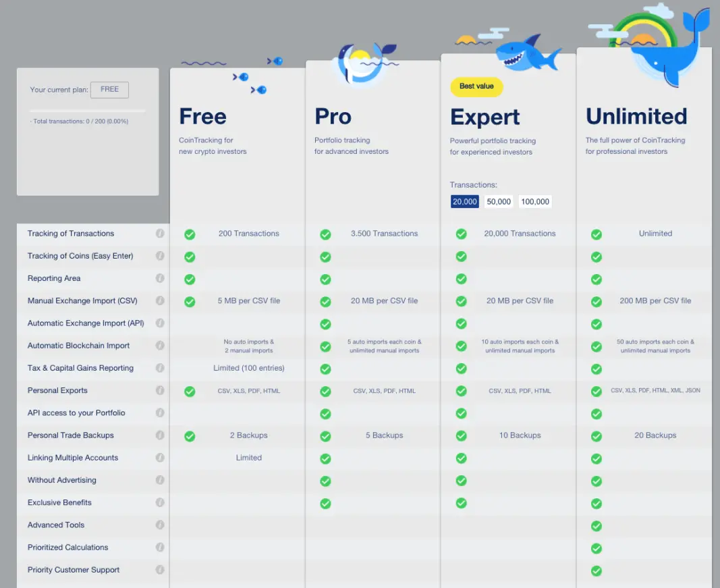Screen dimensions: 720x588
Task: Show info for Automatic Blockchain Import
Action: click(160, 345)
